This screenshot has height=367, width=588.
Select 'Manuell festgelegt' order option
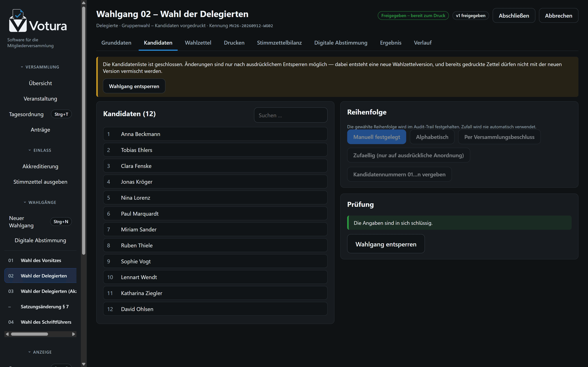tap(376, 137)
